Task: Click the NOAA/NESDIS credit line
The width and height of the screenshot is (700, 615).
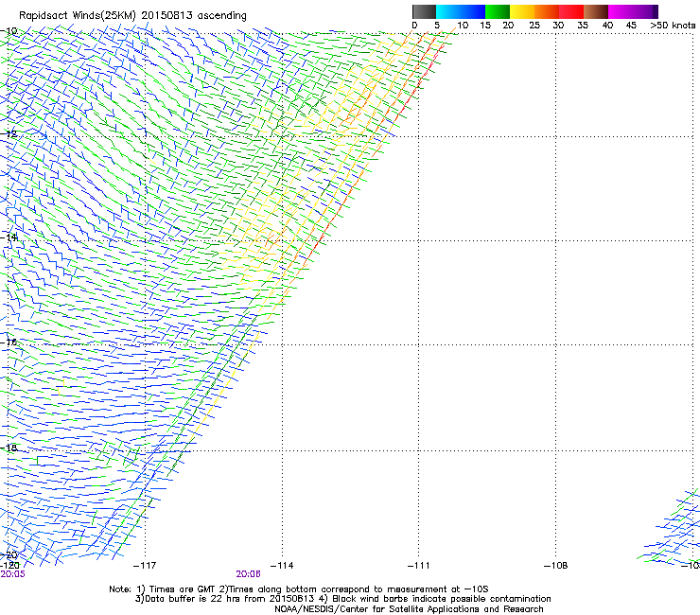Action: click(409, 609)
